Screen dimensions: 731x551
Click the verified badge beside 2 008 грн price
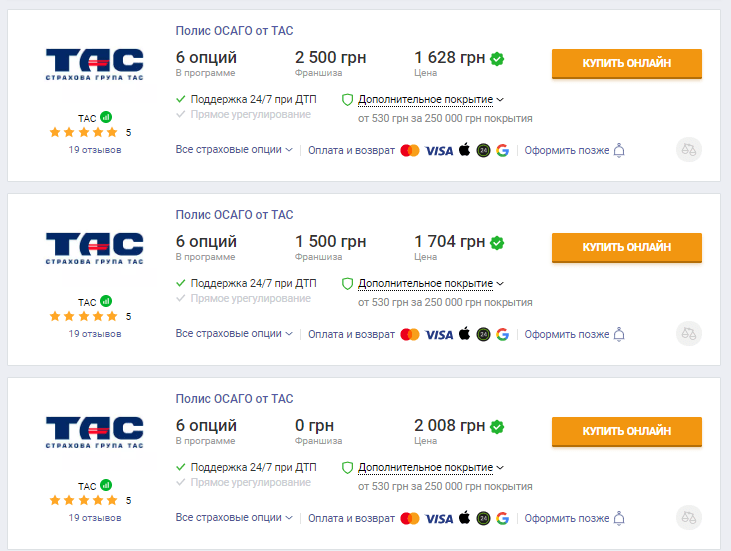pos(497,427)
